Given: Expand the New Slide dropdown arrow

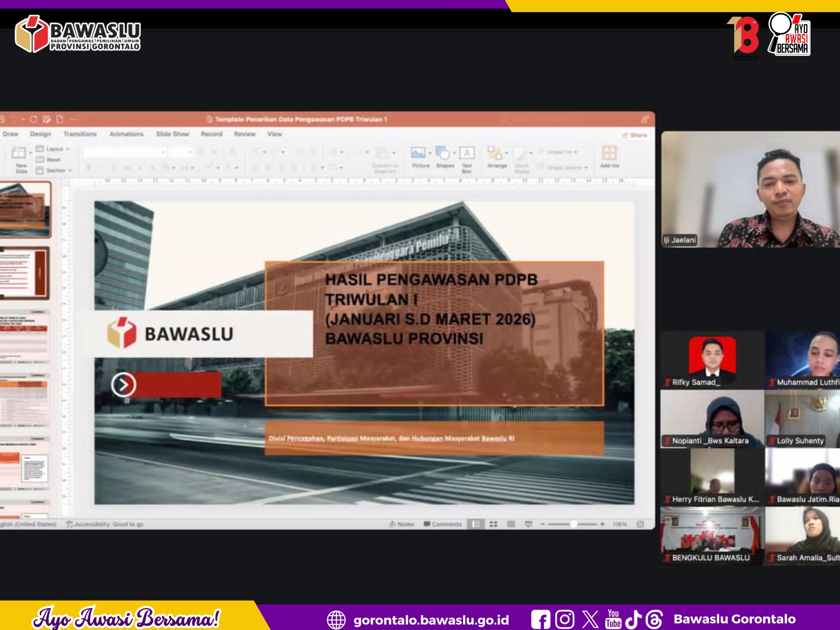Looking at the screenshot, I should 30,153.
